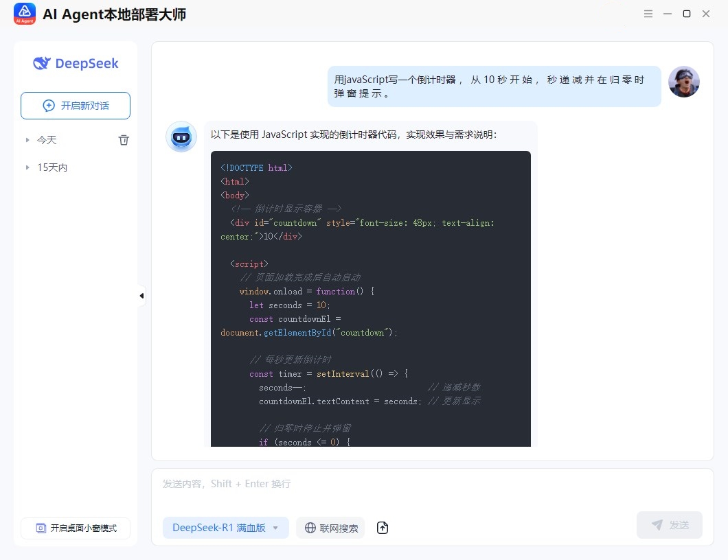Viewport: 728px width, 560px height.
Task: Click the countdownEl.textContent code line
Action: pos(341,401)
